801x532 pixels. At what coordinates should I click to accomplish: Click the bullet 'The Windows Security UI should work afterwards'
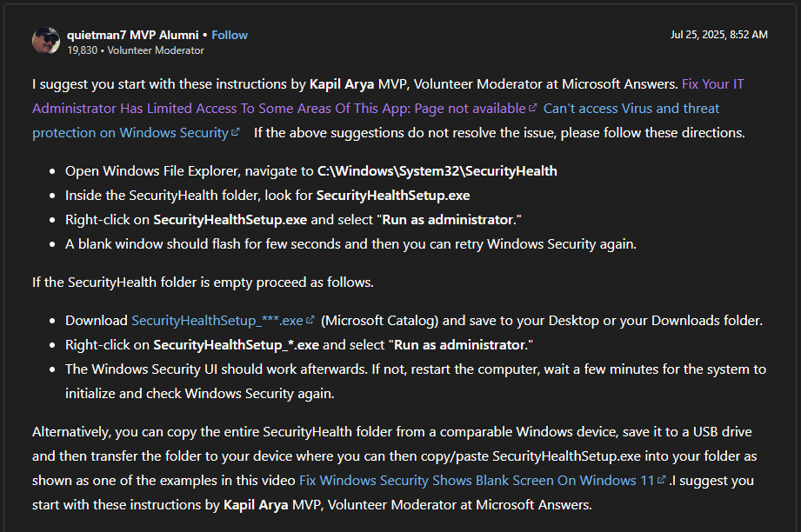point(416,382)
